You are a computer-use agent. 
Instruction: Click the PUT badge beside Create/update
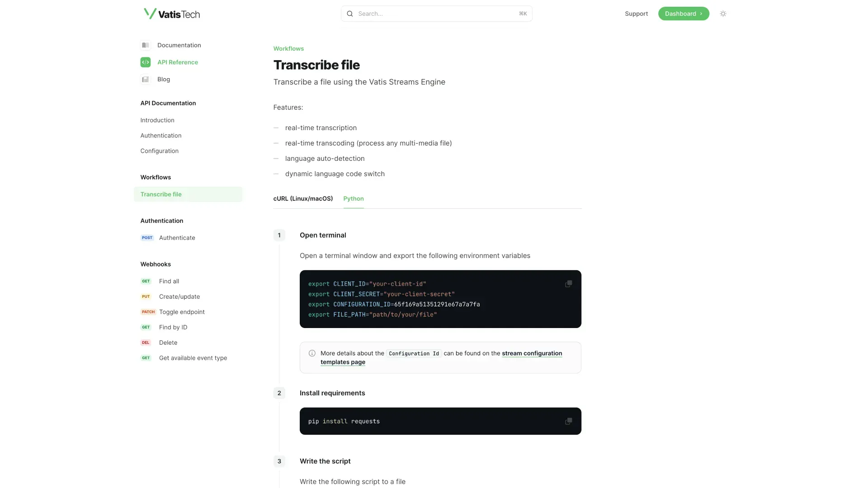146,296
